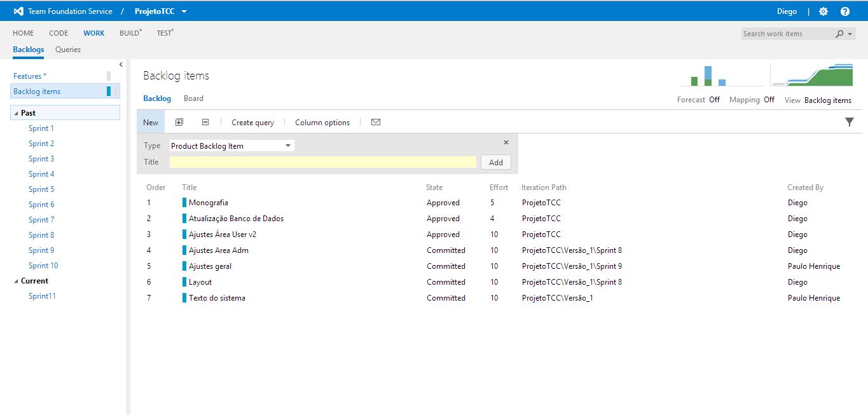Open Sprint 1 in the tree
Screen dimensions: 868x415
(41, 128)
